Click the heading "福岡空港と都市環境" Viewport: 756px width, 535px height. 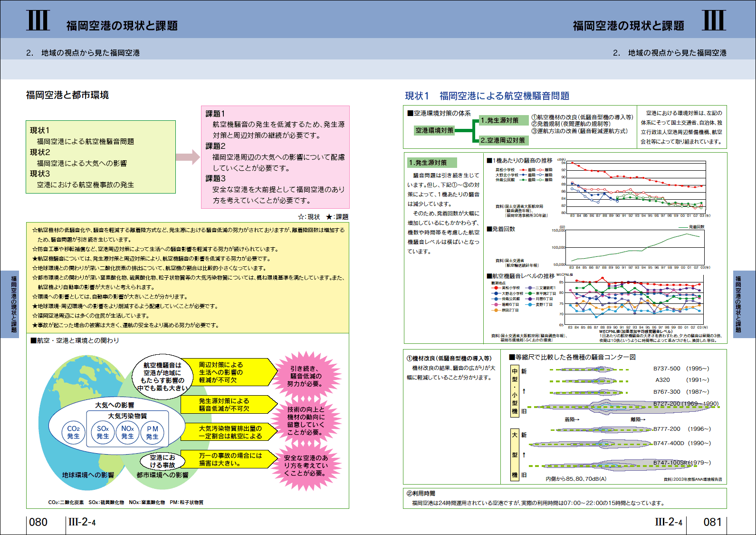tap(67, 95)
